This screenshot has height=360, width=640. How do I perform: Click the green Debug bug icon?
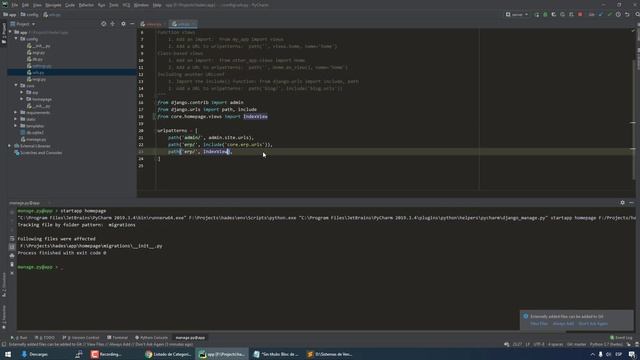point(545,14)
